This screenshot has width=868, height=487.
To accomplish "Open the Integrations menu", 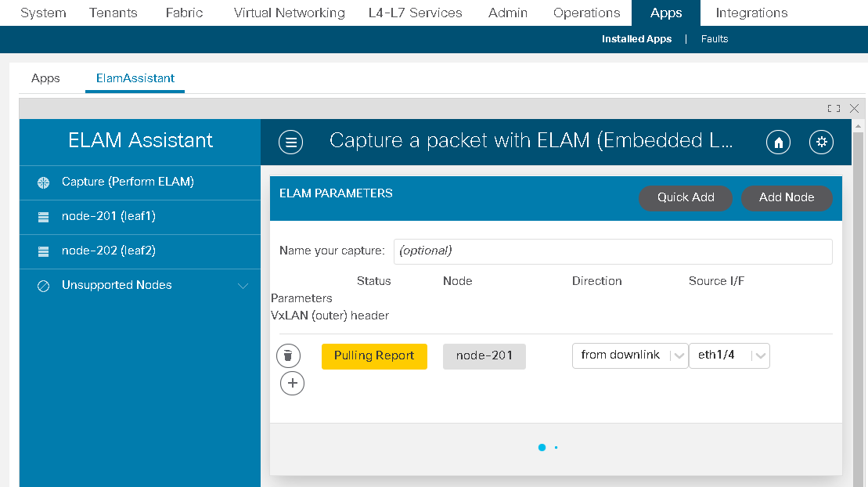I will pos(751,13).
